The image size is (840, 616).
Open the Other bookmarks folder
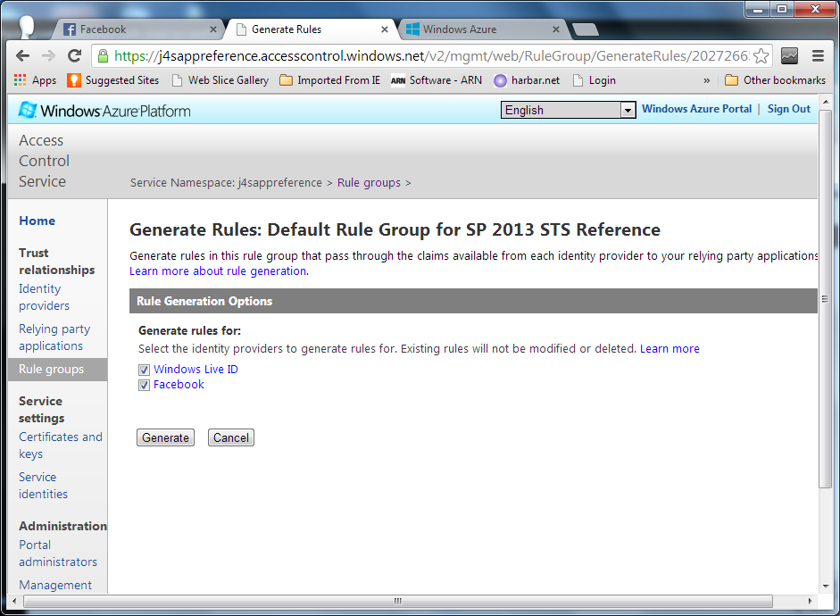[775, 80]
